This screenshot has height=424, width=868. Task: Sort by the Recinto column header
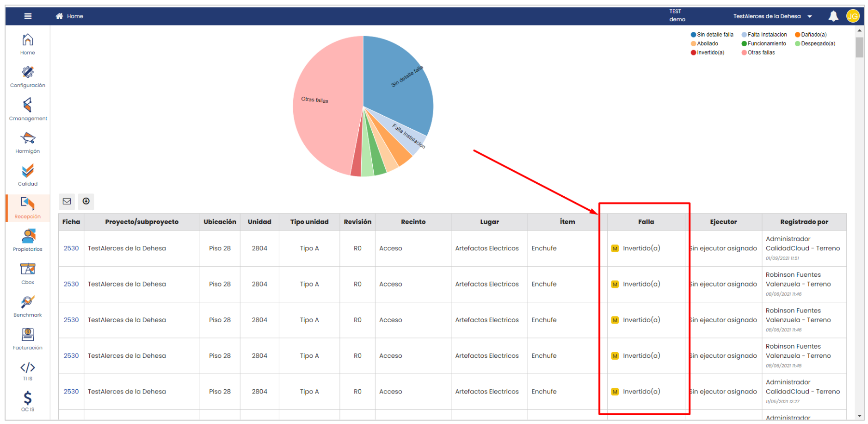(x=413, y=222)
